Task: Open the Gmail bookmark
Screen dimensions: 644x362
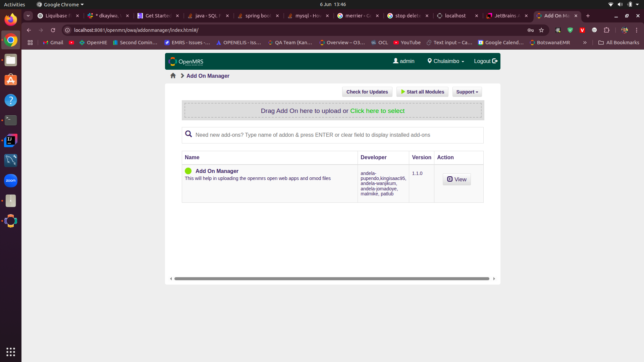Action: [53, 43]
